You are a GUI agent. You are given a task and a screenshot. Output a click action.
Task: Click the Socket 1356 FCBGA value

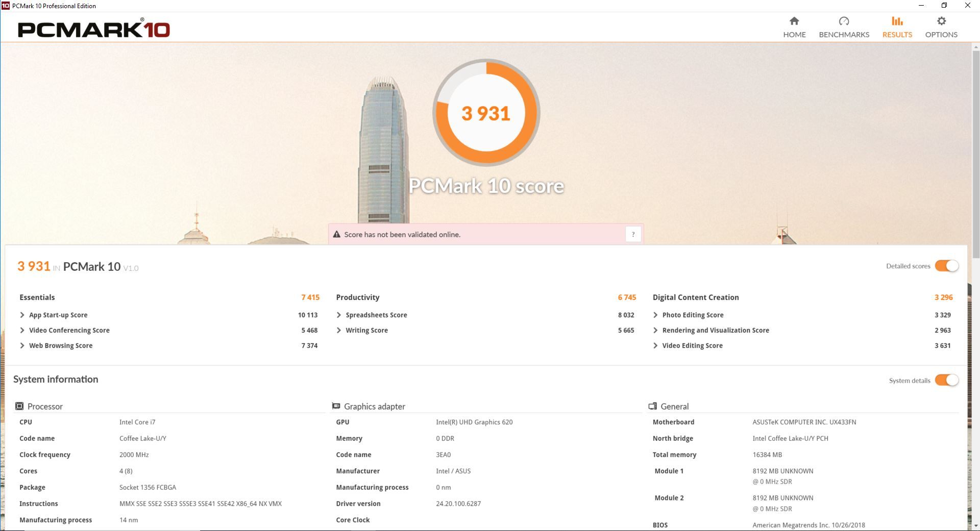click(148, 487)
